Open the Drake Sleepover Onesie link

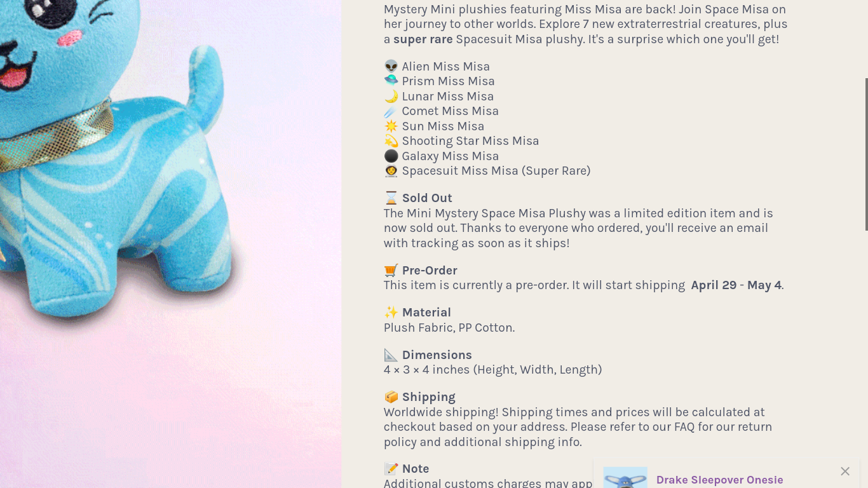pyautogui.click(x=719, y=480)
